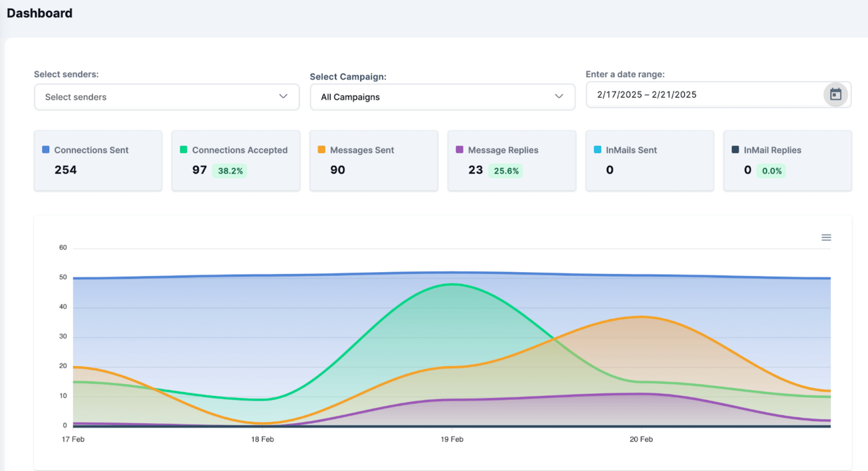Click the orange Messages Sent color swatch
Screen dimensions: 868x471
tap(321, 149)
